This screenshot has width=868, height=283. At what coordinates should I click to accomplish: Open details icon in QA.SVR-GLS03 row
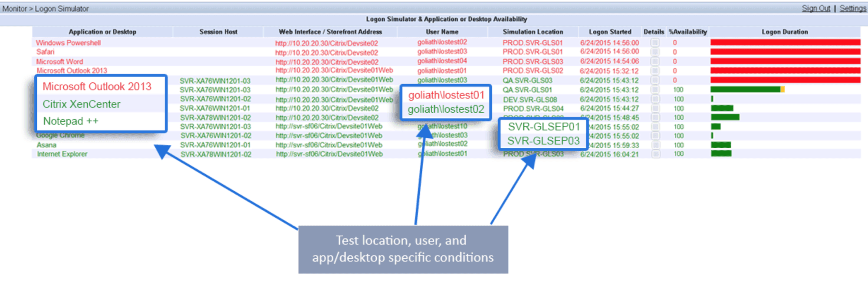point(655,80)
